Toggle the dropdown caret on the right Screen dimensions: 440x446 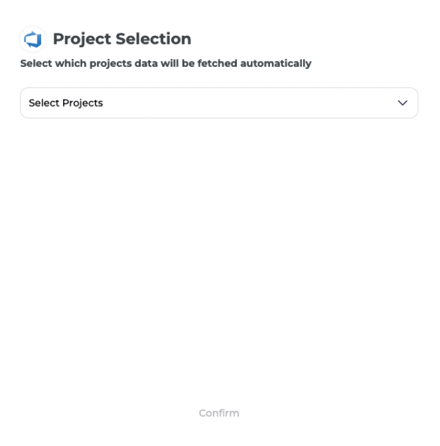pos(402,103)
